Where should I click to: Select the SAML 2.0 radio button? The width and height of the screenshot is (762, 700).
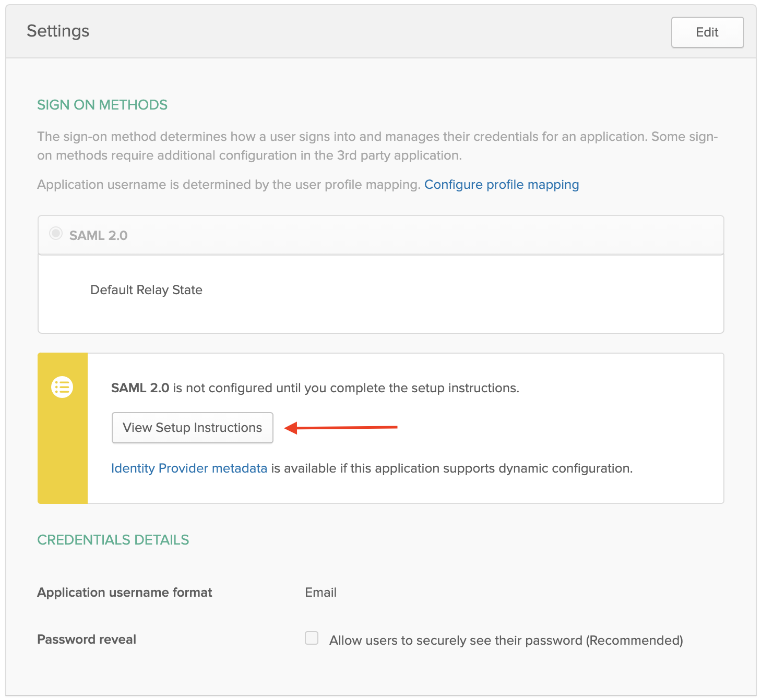point(56,234)
